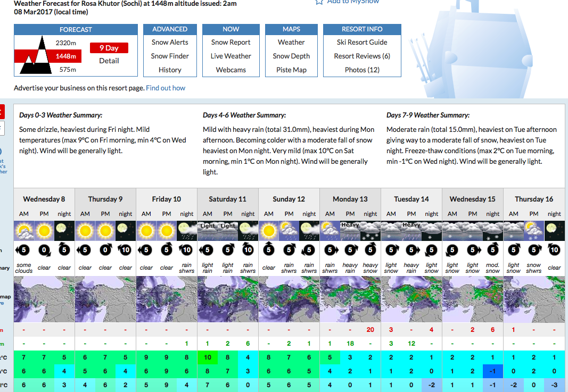View forecast History
Viewport: 568px width, 392px height.
170,70
